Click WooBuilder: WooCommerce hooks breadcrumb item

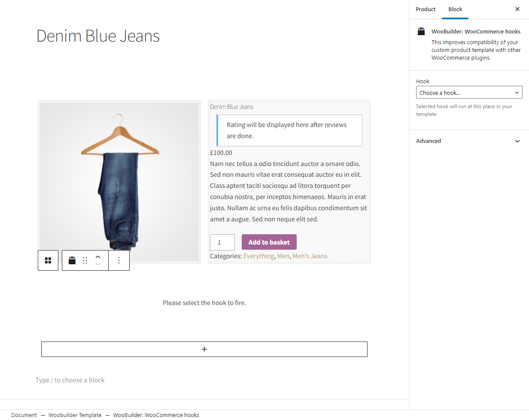click(x=156, y=415)
